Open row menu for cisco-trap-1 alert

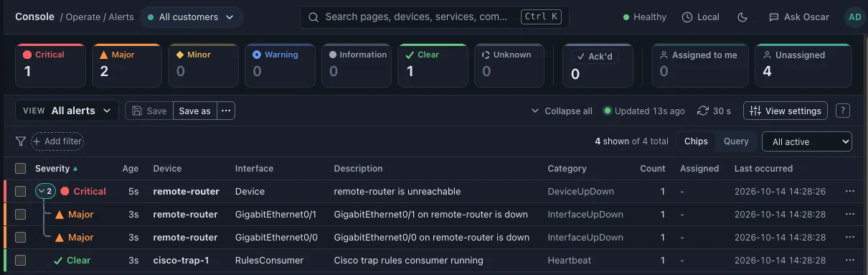(x=850, y=260)
